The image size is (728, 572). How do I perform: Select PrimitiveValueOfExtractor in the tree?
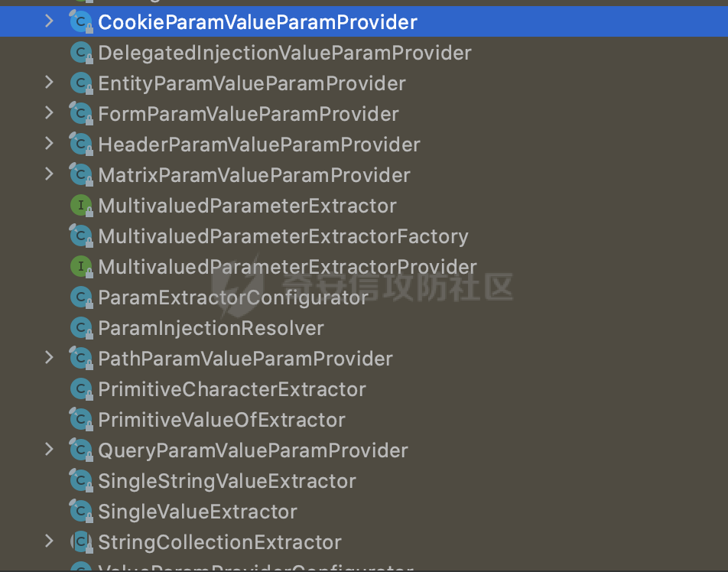221,420
